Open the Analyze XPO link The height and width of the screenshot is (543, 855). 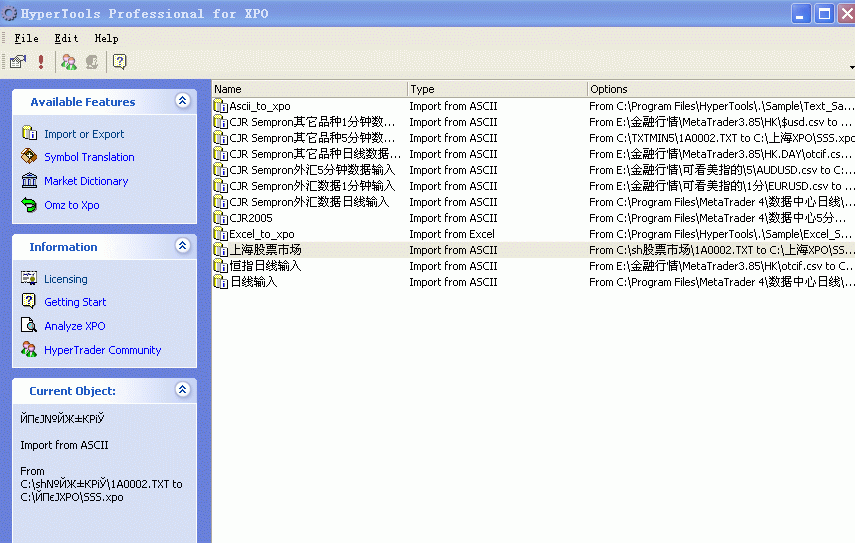[x=75, y=326]
